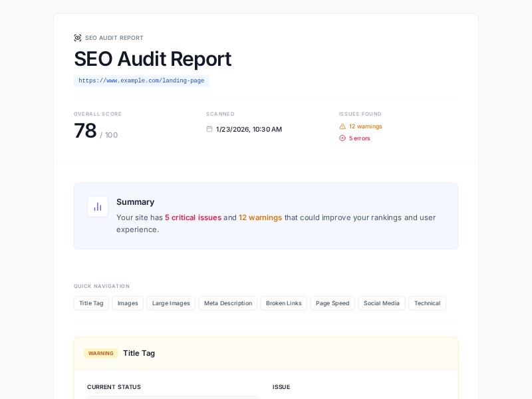Click the warning triangle next to 12 warnings
This screenshot has height=399, width=532.
point(344,126)
